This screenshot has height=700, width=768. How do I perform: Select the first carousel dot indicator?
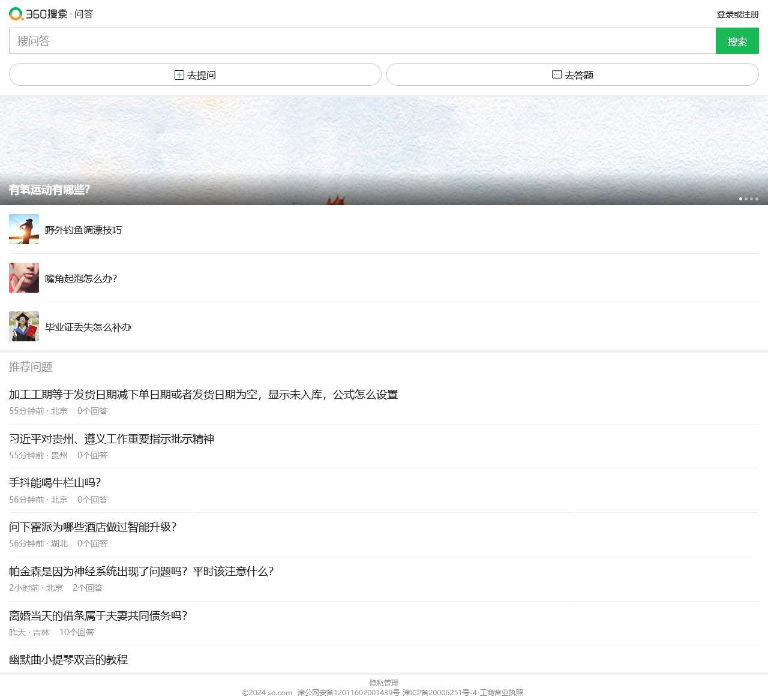point(740,199)
